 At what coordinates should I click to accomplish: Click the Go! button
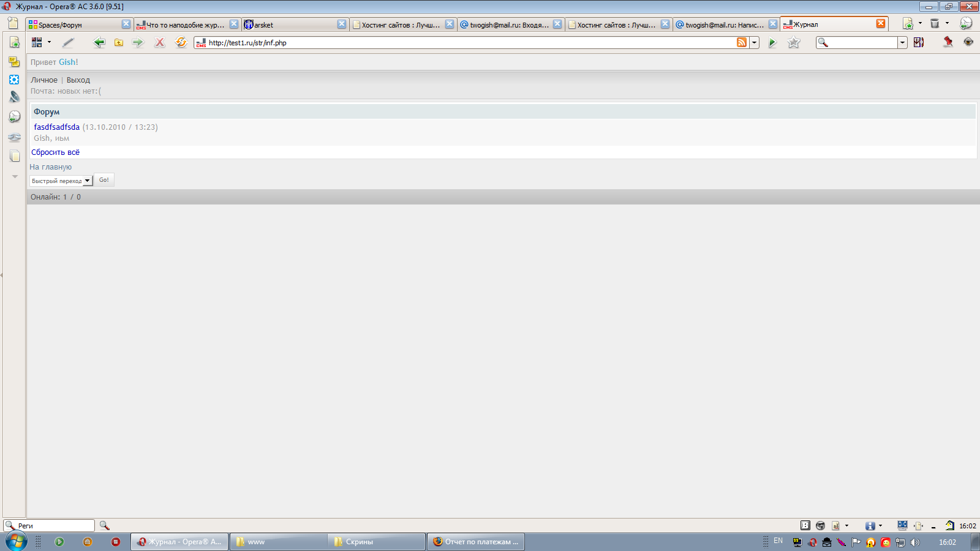104,180
